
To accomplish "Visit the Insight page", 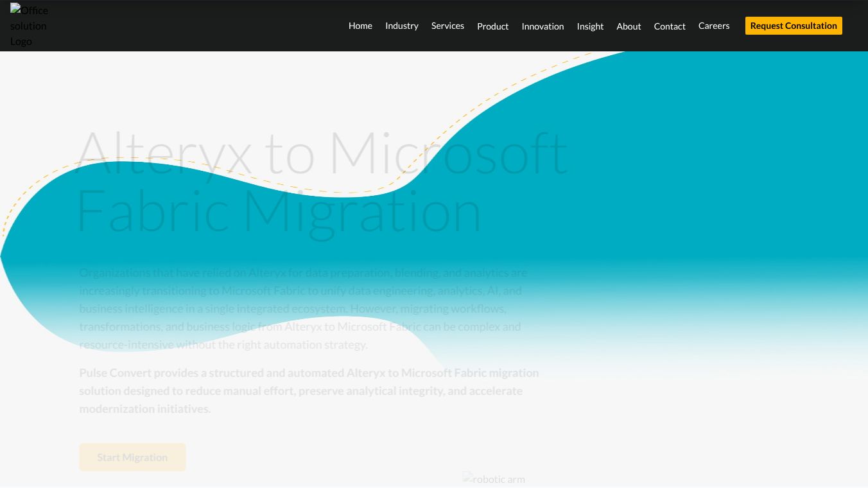I will click(x=590, y=26).
